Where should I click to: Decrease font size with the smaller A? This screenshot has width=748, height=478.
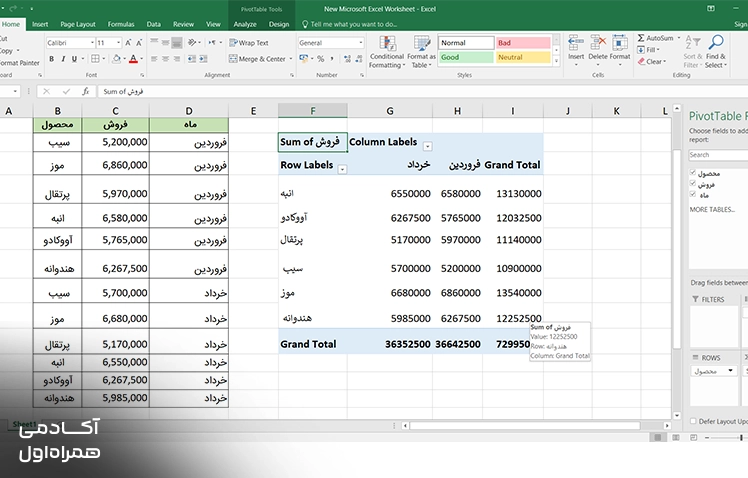coord(139,43)
